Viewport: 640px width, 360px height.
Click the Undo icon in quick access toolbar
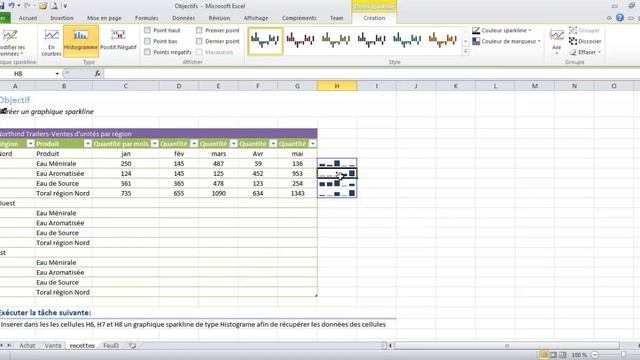(11, 6)
